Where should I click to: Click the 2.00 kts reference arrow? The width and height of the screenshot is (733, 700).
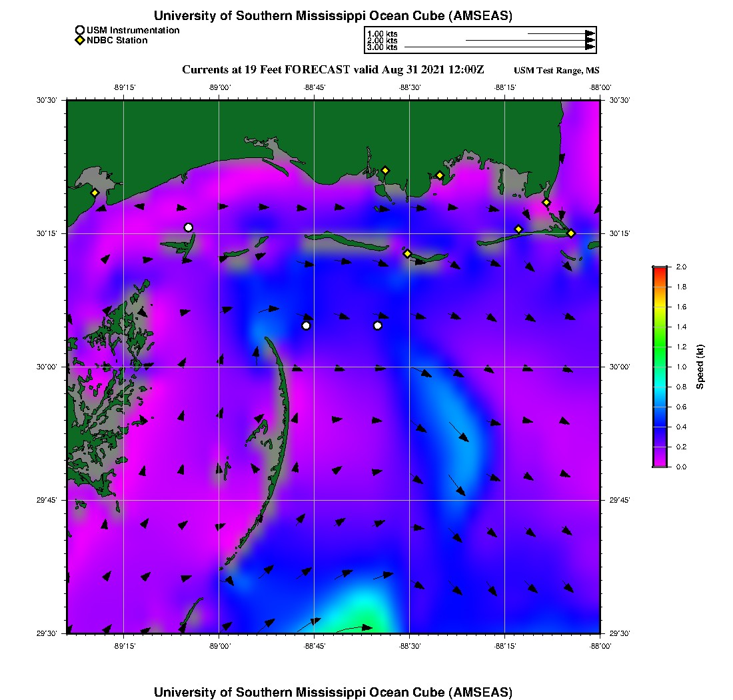[x=530, y=40]
